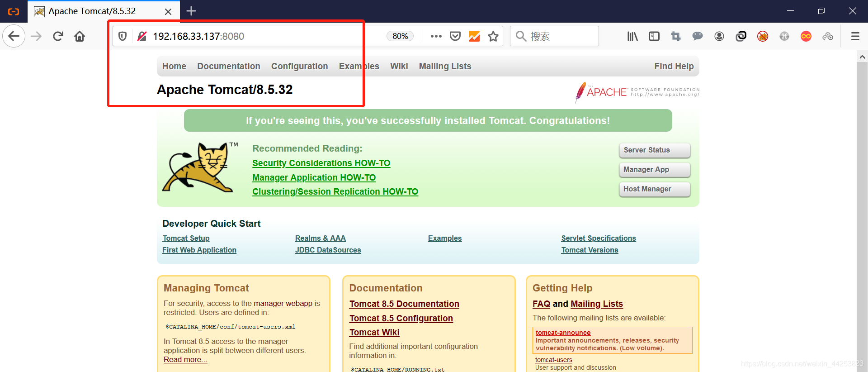
Task: Open the Firefox account icon
Action: pyautogui.click(x=719, y=36)
